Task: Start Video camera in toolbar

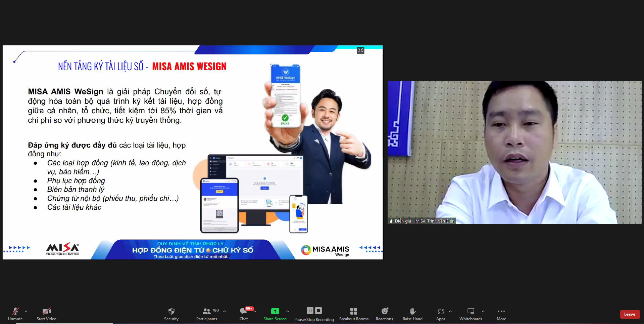Action: click(46, 311)
